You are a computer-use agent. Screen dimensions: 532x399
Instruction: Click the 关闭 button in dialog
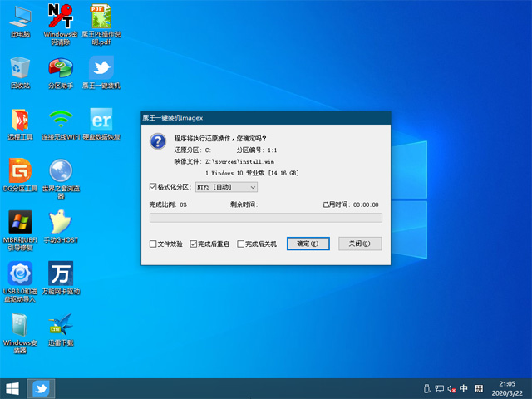(x=360, y=244)
